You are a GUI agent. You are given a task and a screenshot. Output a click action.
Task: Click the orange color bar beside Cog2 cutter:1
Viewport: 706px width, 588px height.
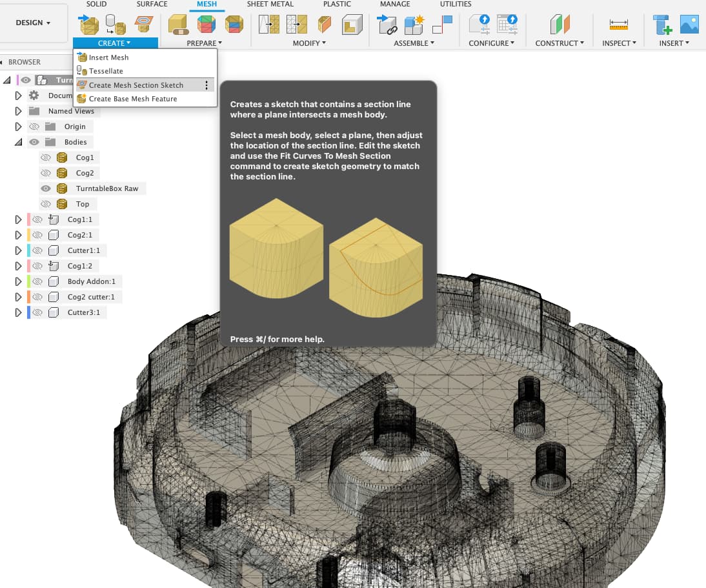29,297
